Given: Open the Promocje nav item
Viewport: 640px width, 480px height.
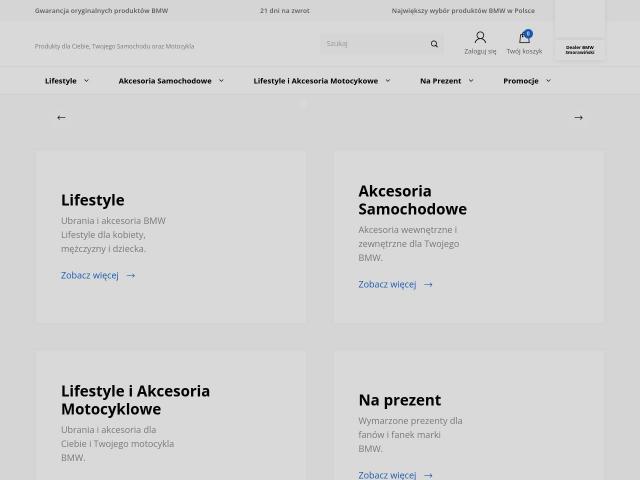Looking at the screenshot, I should coord(521,81).
